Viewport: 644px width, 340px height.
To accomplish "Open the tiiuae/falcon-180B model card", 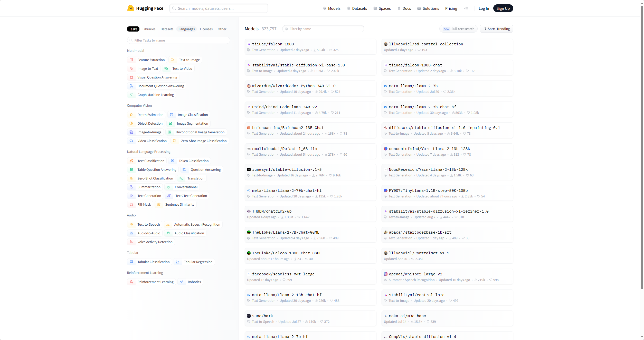I will coord(310,47).
